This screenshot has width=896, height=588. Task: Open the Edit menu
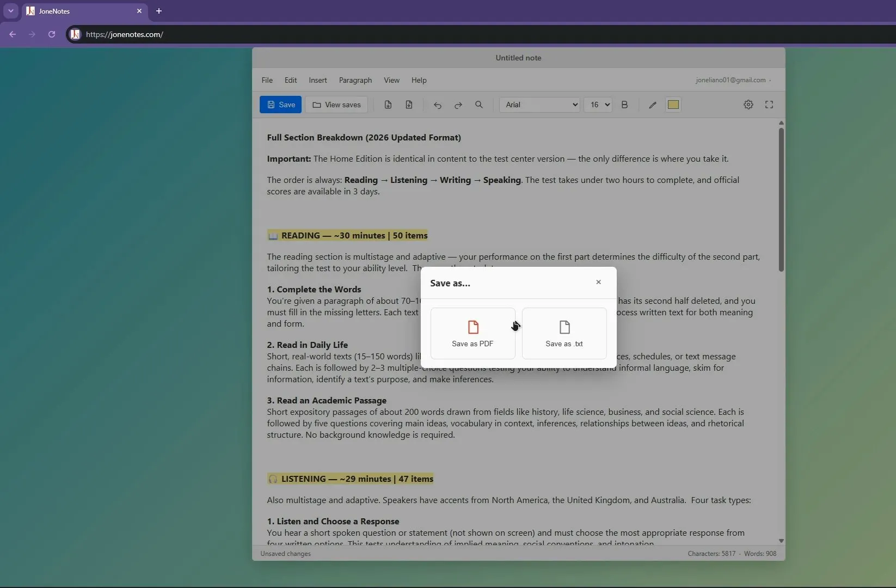click(x=291, y=80)
